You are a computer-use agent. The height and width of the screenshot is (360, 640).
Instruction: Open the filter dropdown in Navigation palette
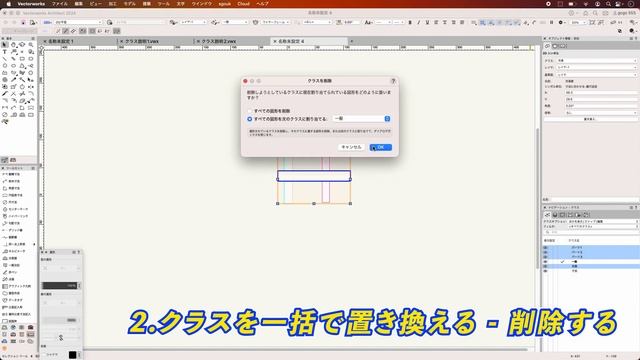tap(603, 226)
